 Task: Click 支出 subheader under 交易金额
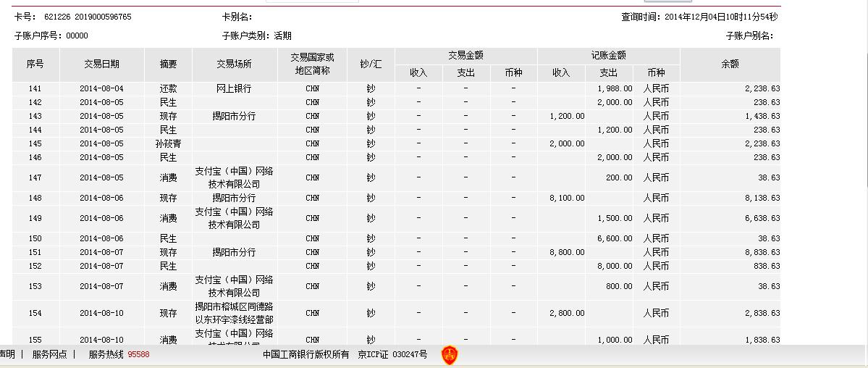(x=466, y=73)
